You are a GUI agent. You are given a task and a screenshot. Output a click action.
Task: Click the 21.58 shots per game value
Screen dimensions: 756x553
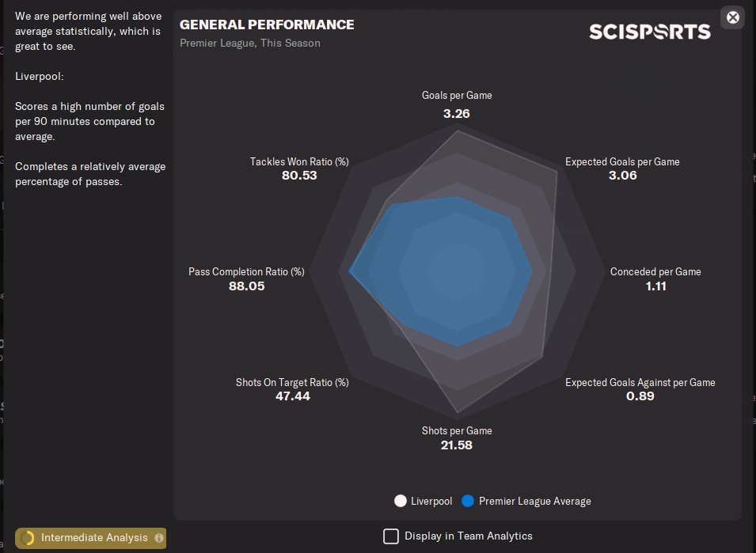pos(457,445)
